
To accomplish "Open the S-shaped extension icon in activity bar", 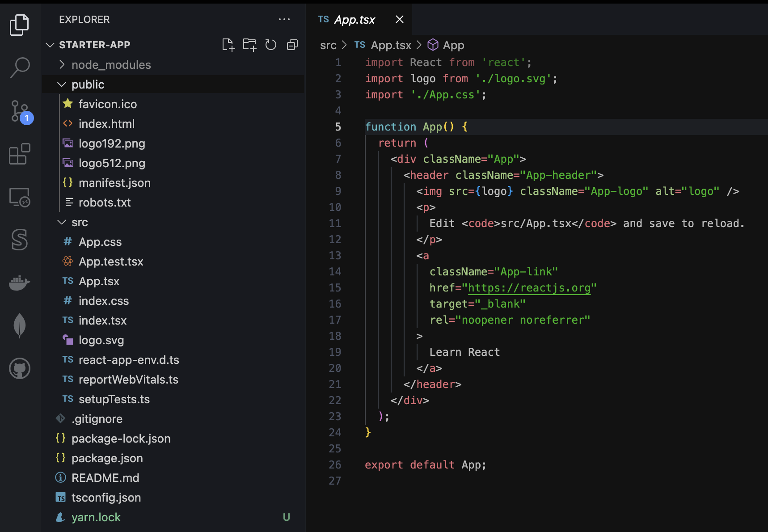I will [x=20, y=240].
